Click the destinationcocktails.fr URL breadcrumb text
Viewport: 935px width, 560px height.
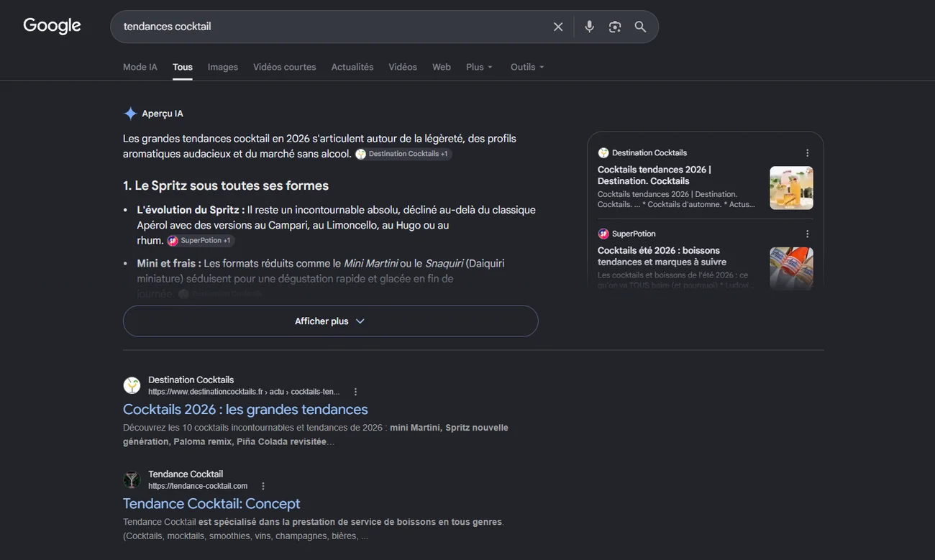click(x=244, y=392)
